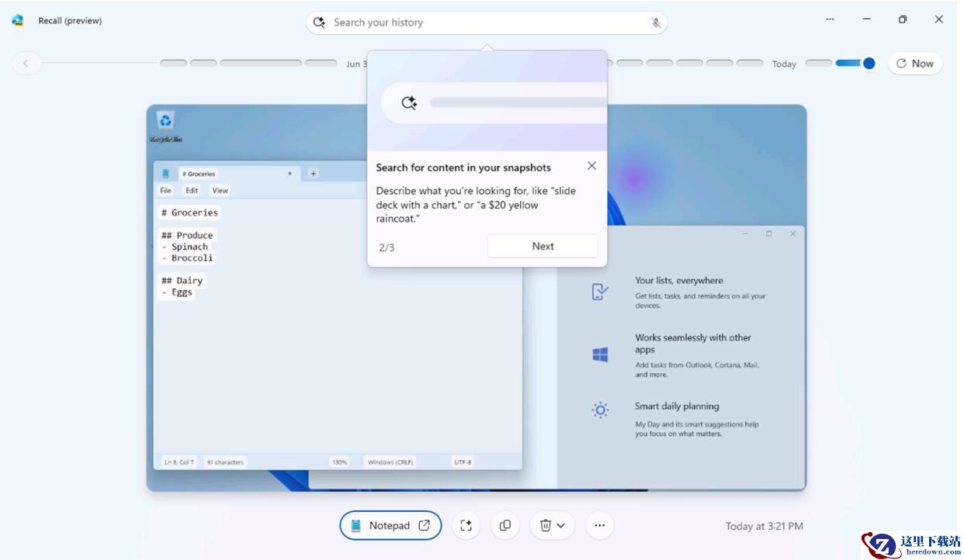Minimize the To Do window in snapshot
This screenshot has width=964, height=560.
745,233
